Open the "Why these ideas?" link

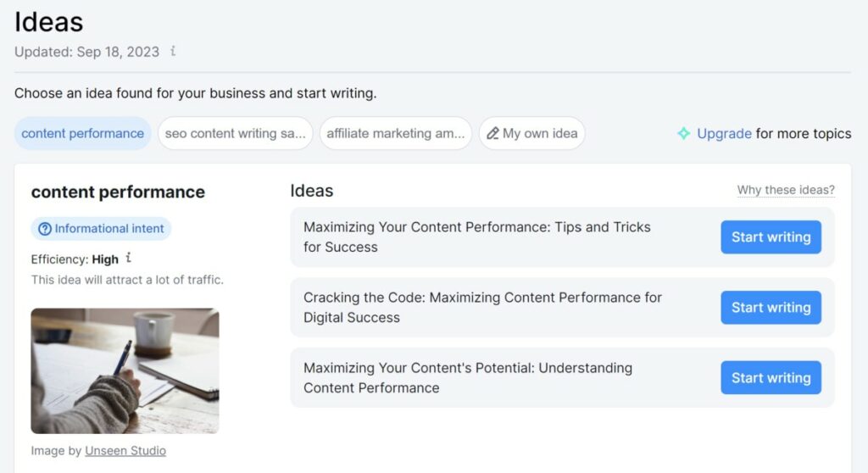786,190
